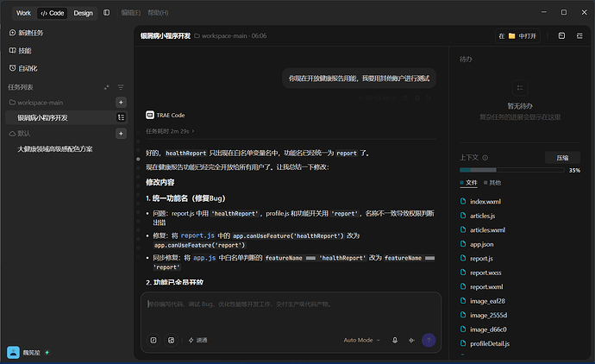Click the send arrow button
The image size is (595, 364).
tap(429, 340)
